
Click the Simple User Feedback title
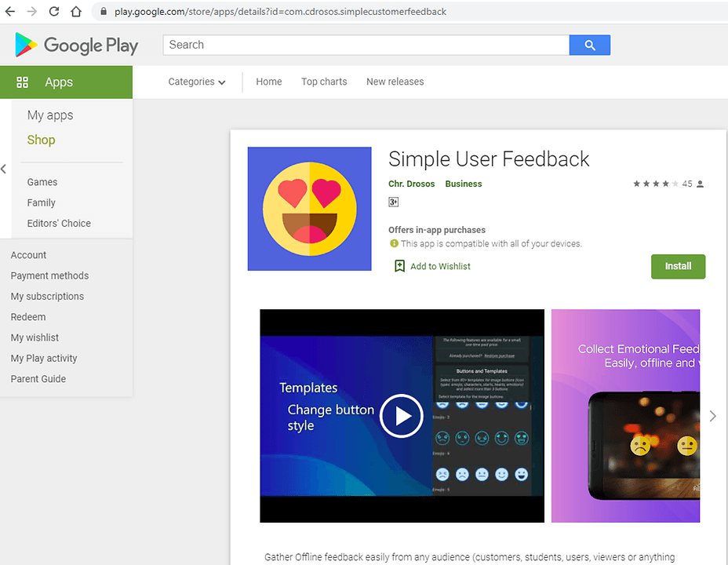pos(489,159)
